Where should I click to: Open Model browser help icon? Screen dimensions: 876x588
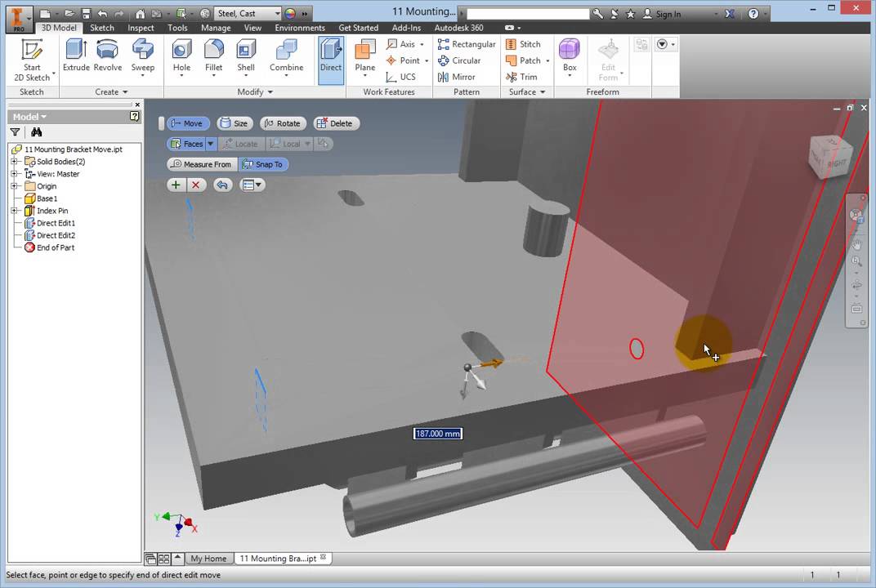(x=134, y=116)
